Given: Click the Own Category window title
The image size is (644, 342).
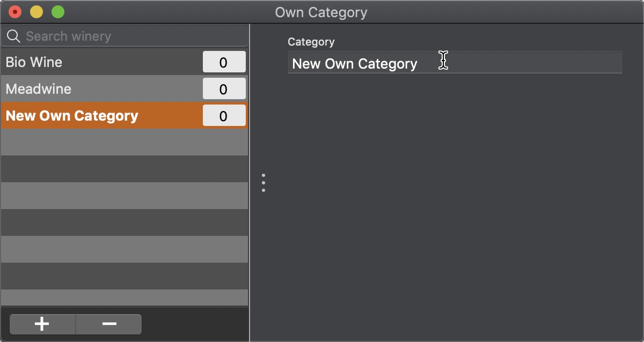Looking at the screenshot, I should (321, 12).
